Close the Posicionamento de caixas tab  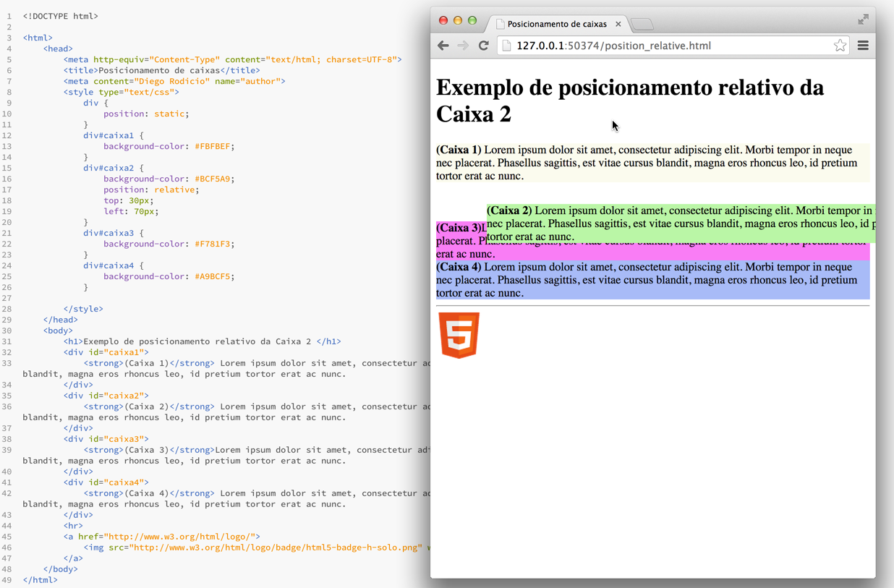[x=618, y=24]
